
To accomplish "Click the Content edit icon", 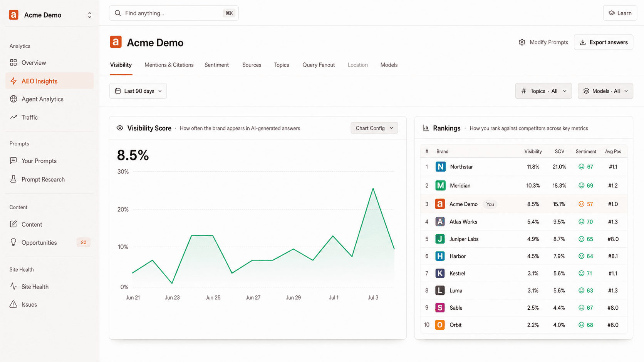I will pos(13,224).
